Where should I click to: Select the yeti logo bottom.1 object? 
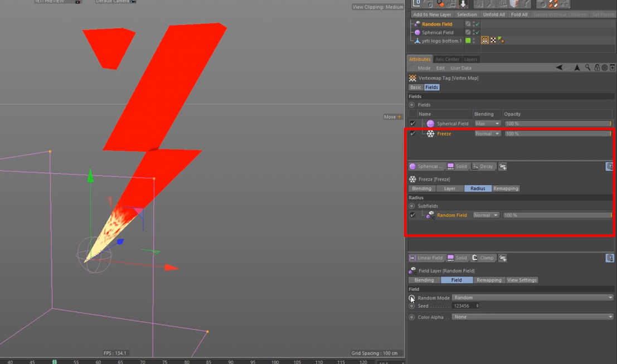pos(441,41)
